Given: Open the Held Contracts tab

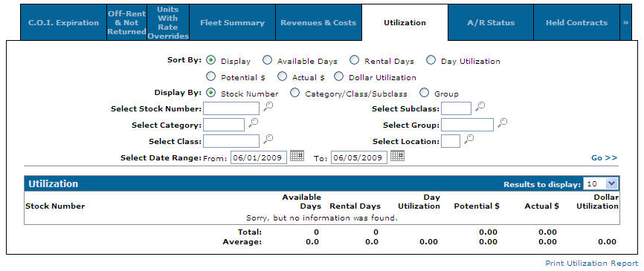Looking at the screenshot, I should click(x=576, y=22).
